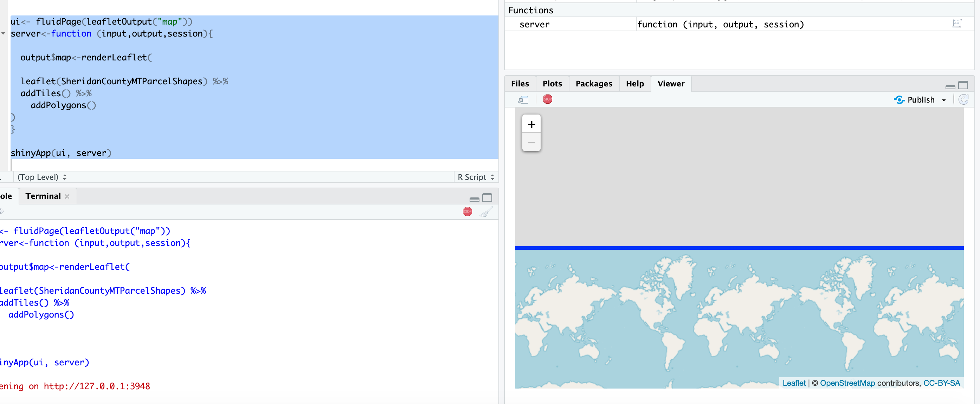Collapse the server function fold arrow

(4, 33)
